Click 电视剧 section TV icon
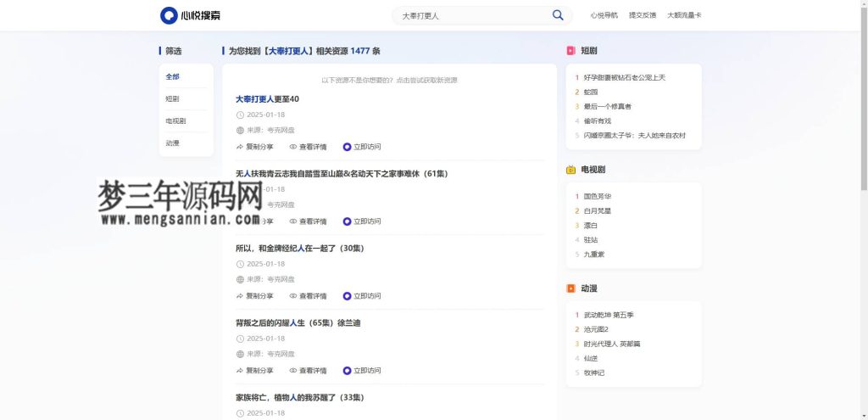 (570, 170)
